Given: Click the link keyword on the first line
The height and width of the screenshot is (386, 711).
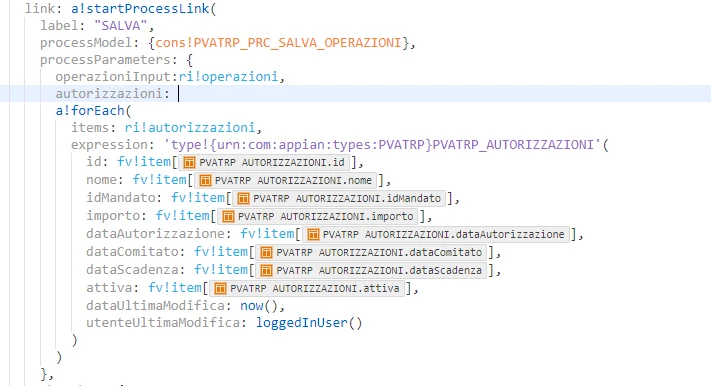Looking at the screenshot, I should tap(40, 9).
